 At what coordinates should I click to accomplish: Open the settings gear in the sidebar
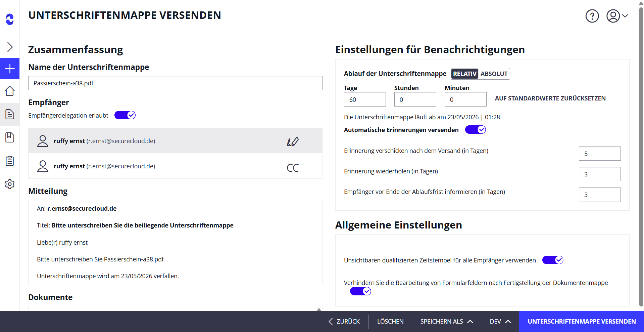[10, 184]
